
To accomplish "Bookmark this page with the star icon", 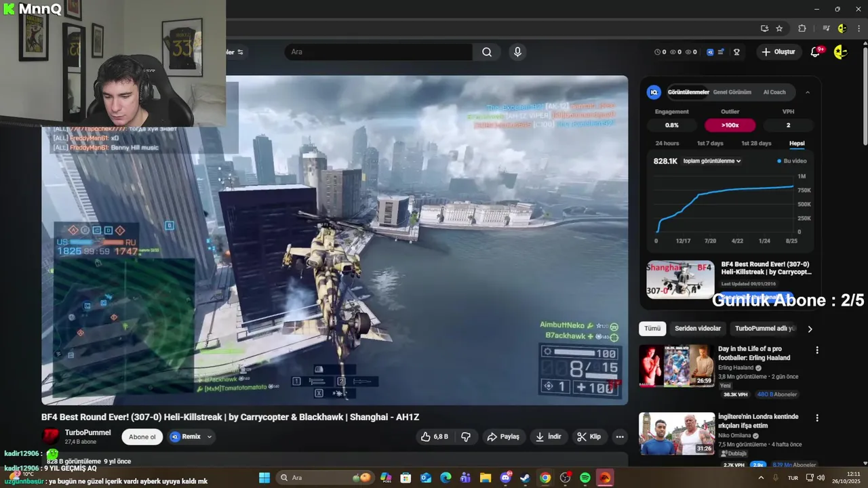I will click(x=779, y=28).
